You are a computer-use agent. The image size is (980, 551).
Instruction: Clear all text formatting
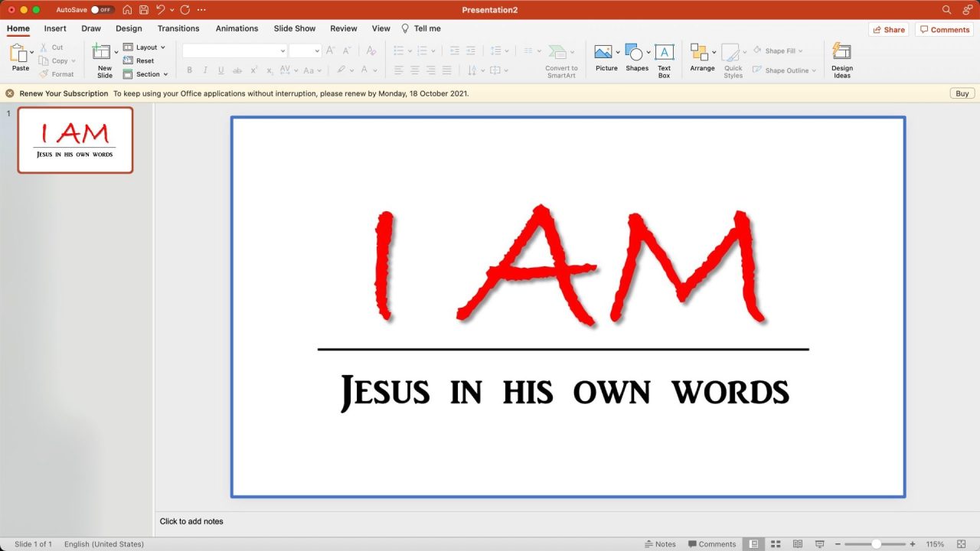pos(371,51)
